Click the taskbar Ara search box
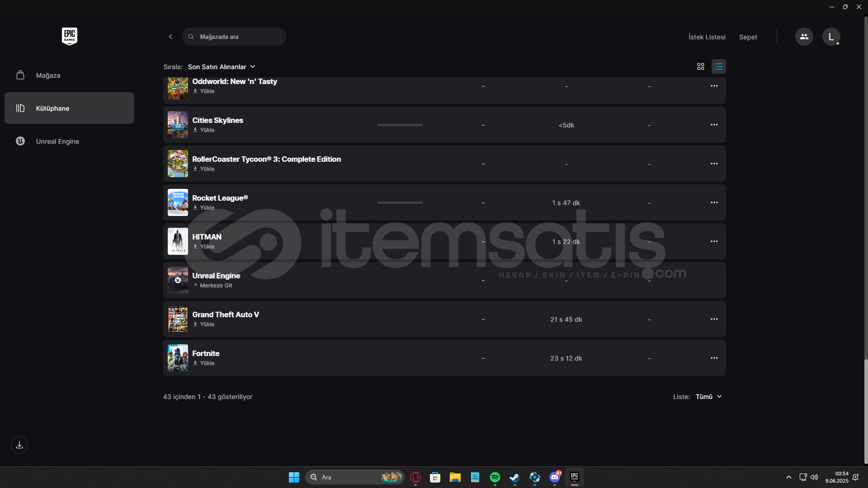Image resolution: width=868 pixels, height=488 pixels. 355,477
